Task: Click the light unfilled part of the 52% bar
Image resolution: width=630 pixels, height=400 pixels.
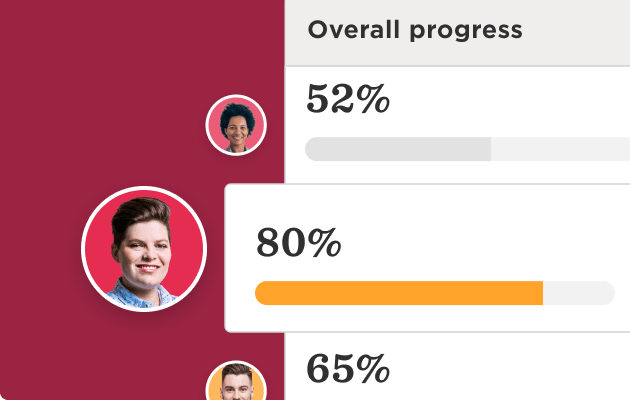Action: coord(560,149)
